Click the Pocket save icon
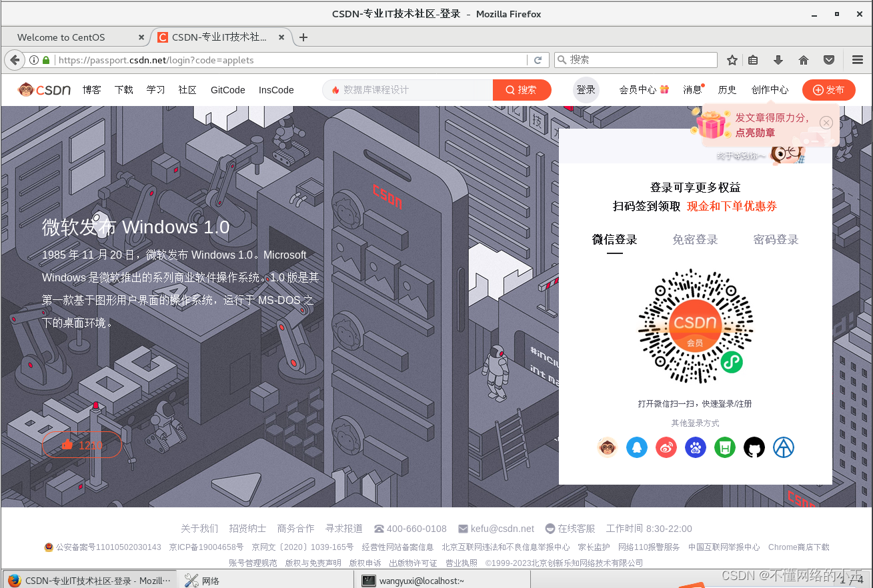This screenshot has width=873, height=588. pyautogui.click(x=829, y=60)
